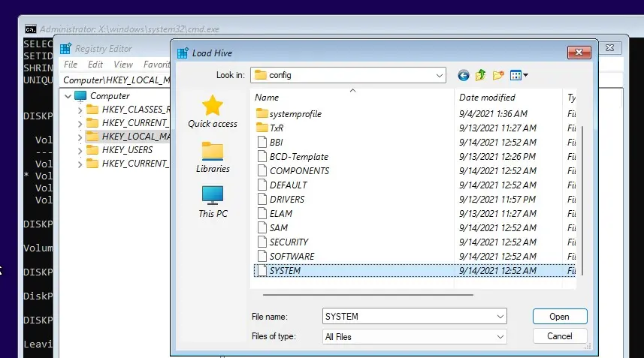
Task: Click the Registry Editor address bar
Action: point(116,80)
